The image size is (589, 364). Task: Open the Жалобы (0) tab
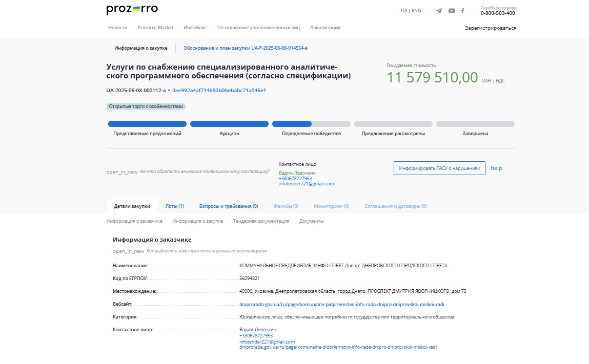coord(286,206)
